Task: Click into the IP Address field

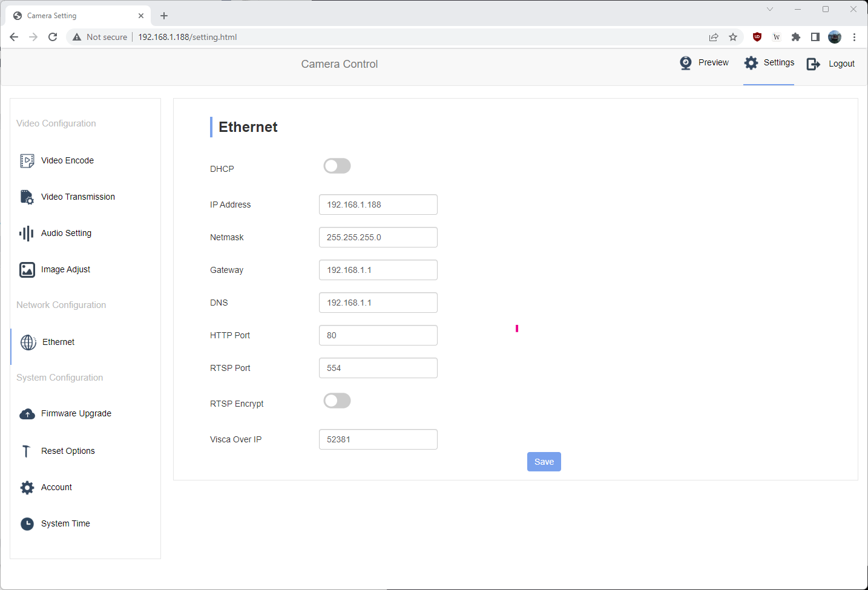Action: [x=378, y=205]
